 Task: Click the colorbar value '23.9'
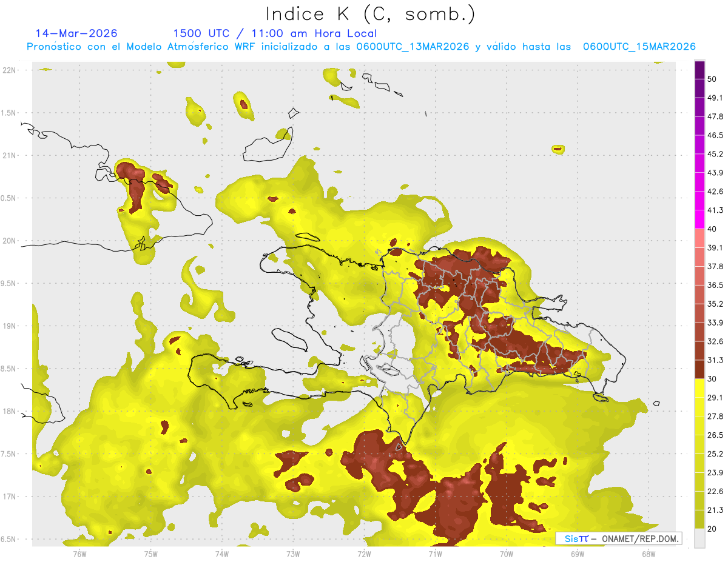(x=715, y=472)
